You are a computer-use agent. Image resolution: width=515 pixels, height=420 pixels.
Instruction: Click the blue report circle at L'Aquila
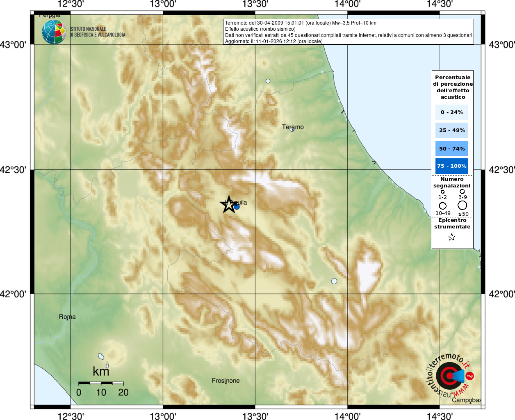point(237,207)
